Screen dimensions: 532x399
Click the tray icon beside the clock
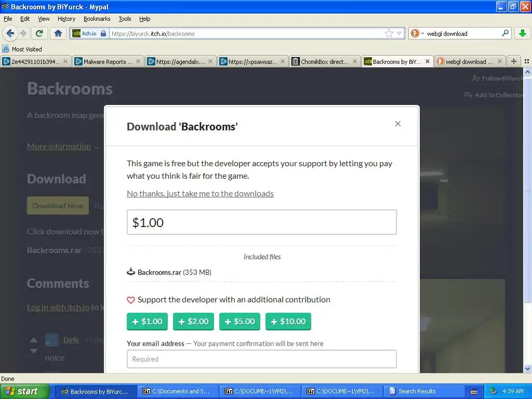point(493,392)
